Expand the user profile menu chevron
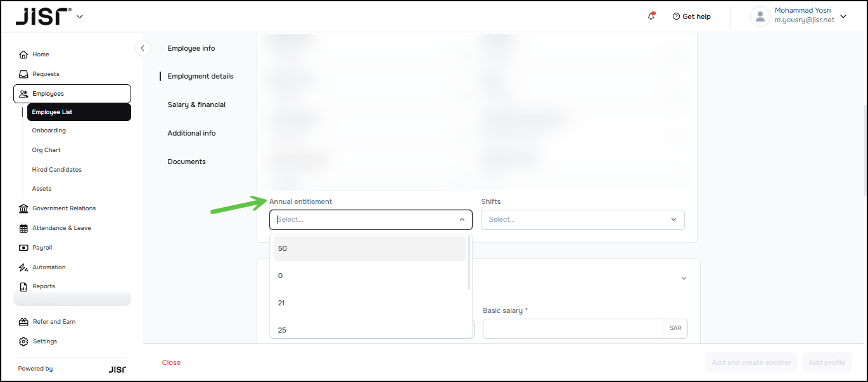Viewport: 868px width, 382px height. click(x=843, y=16)
